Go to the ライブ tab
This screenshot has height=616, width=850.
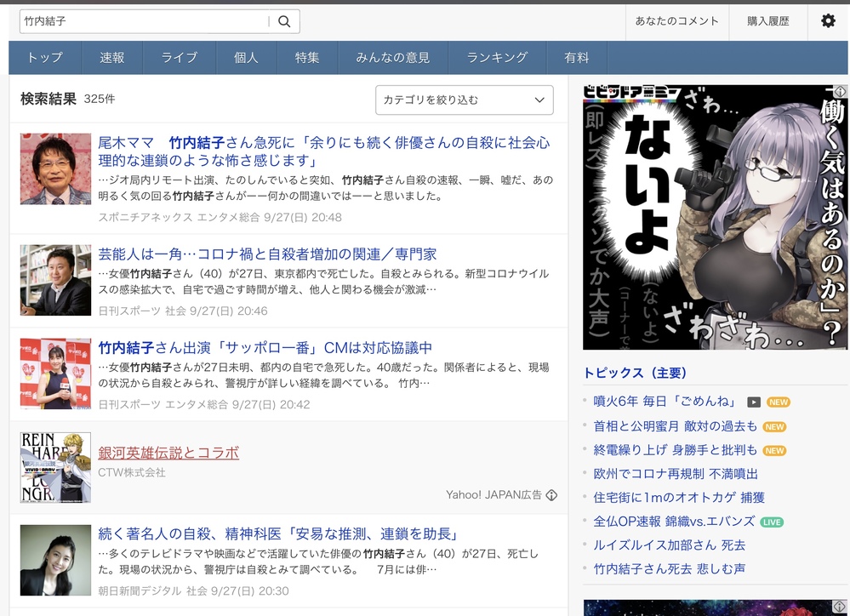tap(179, 58)
